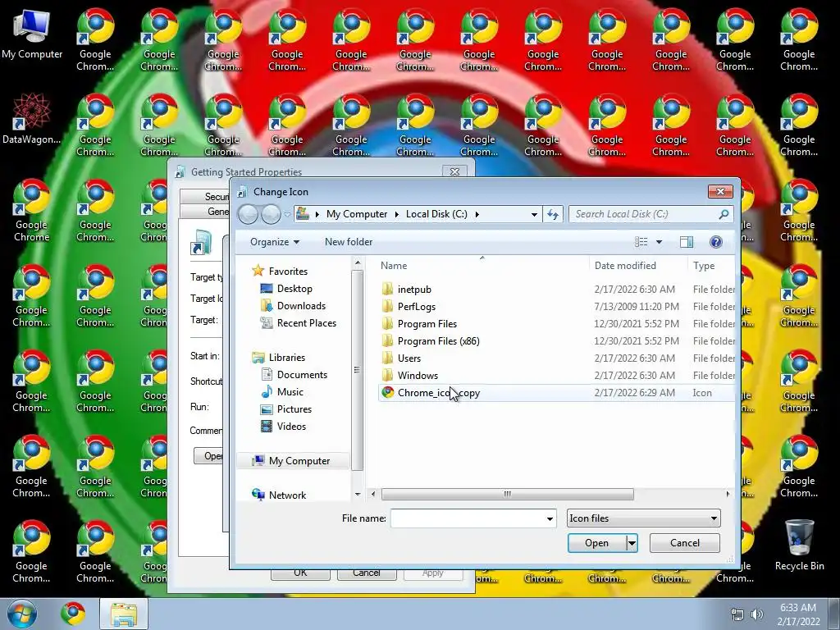Select the Windows folder
Image resolution: width=840 pixels, height=630 pixels.
click(556, 375)
